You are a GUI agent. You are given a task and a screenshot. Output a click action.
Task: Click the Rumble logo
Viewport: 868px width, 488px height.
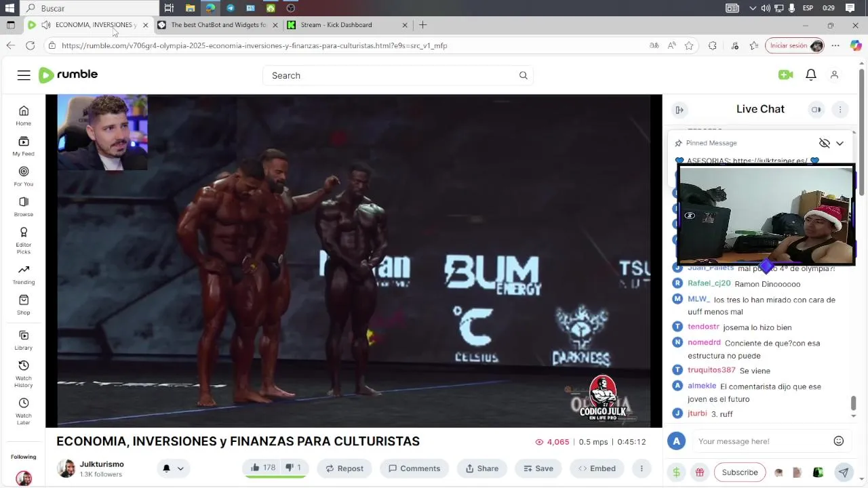pos(68,75)
